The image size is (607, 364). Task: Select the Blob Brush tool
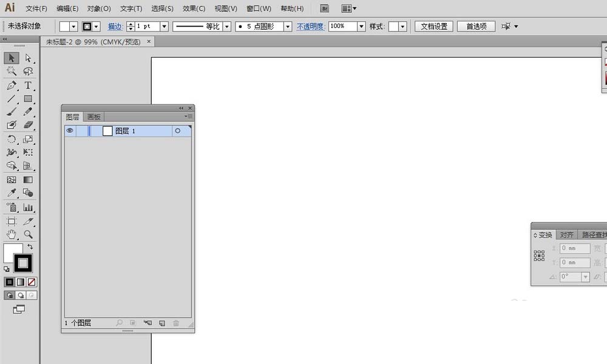pyautogui.click(x=11, y=125)
